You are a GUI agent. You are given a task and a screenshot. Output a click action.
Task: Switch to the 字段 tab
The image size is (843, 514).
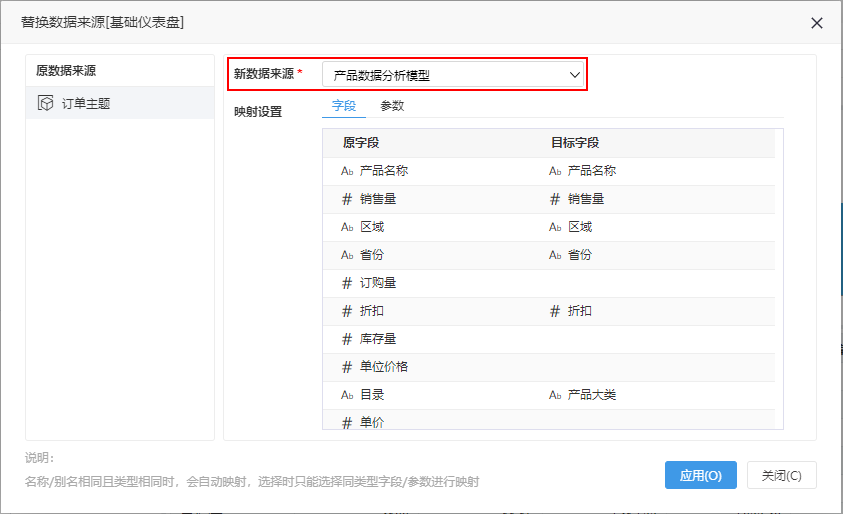pos(344,106)
